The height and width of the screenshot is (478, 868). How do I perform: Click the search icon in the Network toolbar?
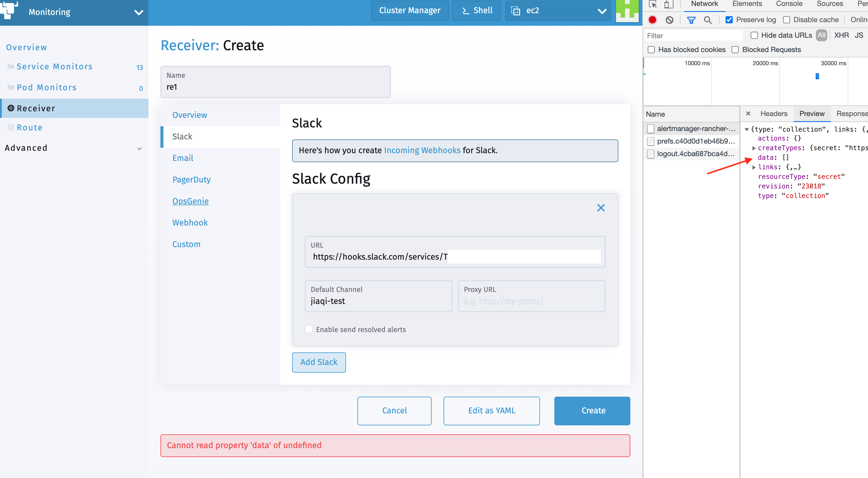click(x=708, y=20)
